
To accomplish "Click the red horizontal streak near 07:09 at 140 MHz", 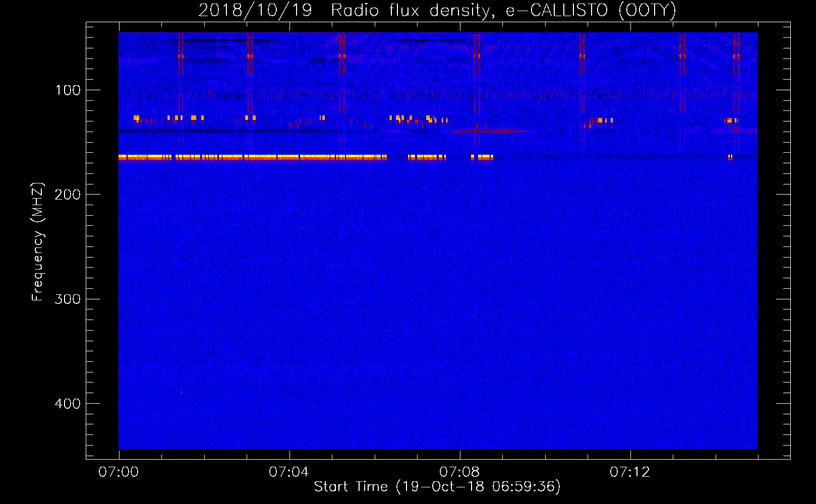I will [492, 131].
